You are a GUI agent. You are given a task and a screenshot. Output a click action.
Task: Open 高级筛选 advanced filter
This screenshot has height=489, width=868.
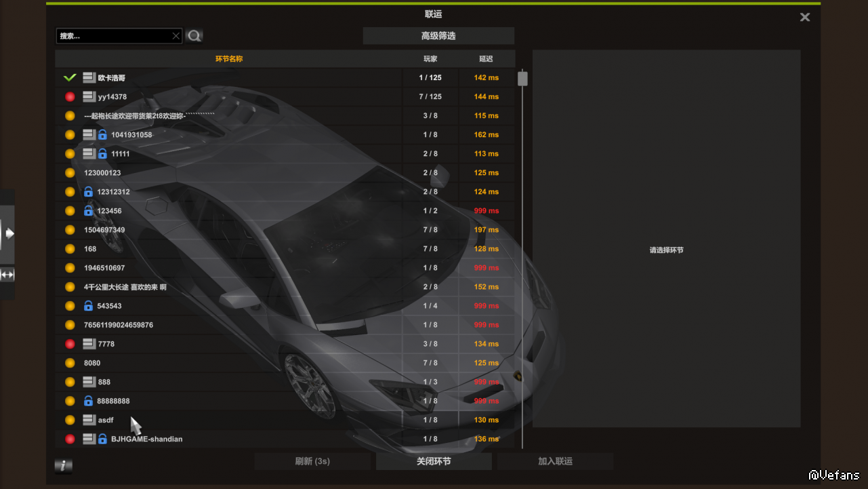438,36
